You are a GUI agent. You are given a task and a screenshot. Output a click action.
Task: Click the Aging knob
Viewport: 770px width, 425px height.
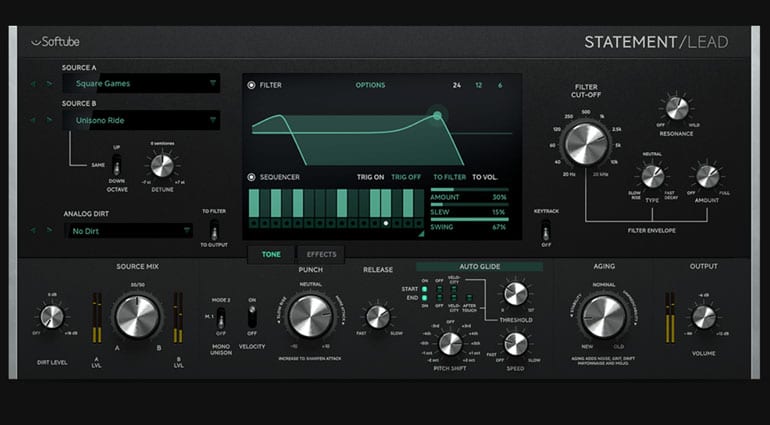(603, 317)
